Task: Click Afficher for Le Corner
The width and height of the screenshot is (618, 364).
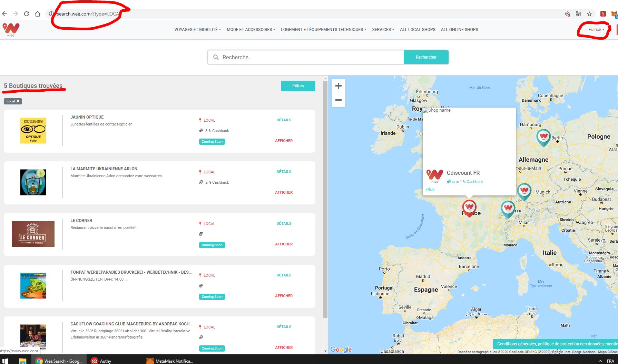Action: tap(284, 244)
